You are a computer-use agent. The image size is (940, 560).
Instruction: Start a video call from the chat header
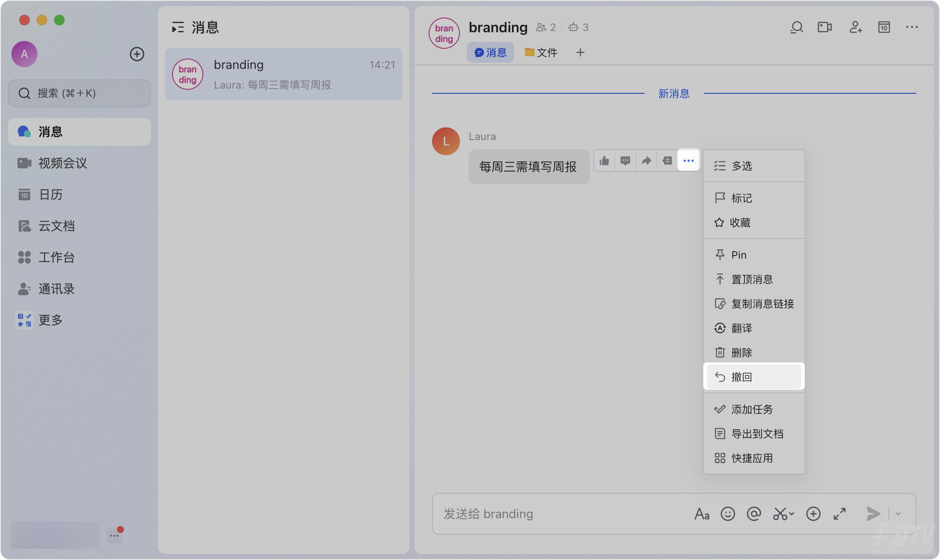(x=825, y=27)
